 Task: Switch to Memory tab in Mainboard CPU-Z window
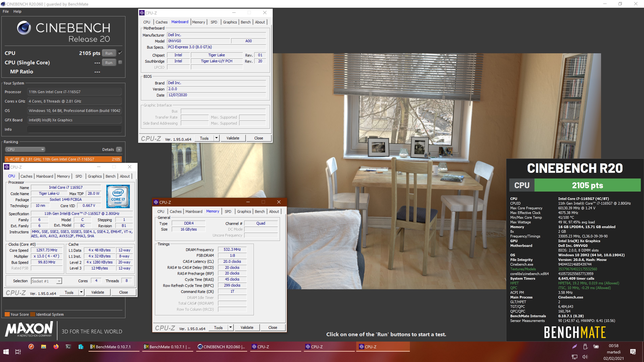pyautogui.click(x=199, y=22)
